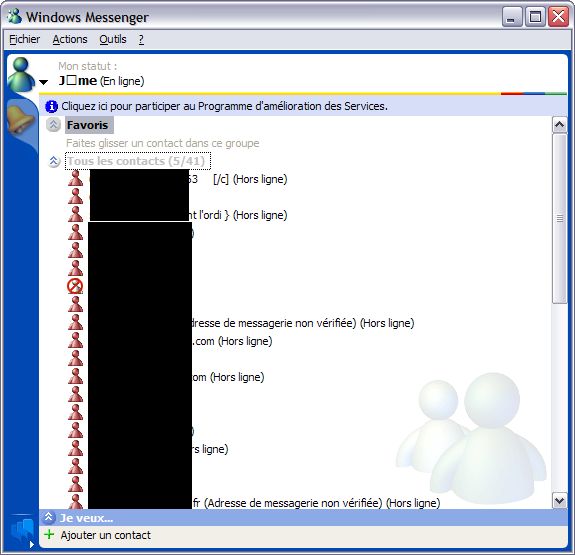Open the status dropdown arrow near username
The image size is (575, 555).
(x=44, y=82)
